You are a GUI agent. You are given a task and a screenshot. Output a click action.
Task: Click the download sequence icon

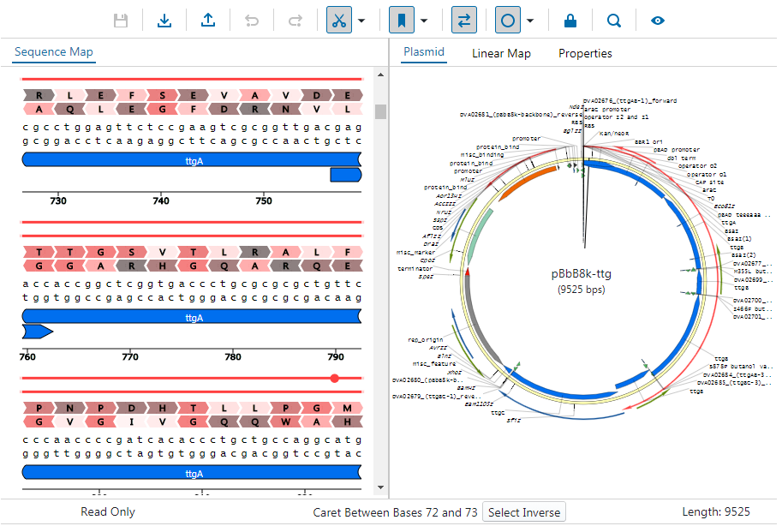(164, 21)
